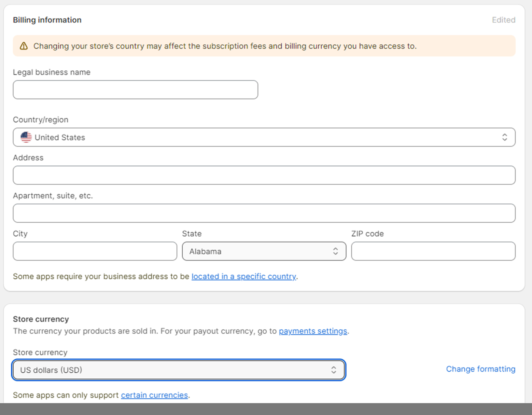Select the City input field
Viewport: 532px width, 415px height.
[95, 251]
